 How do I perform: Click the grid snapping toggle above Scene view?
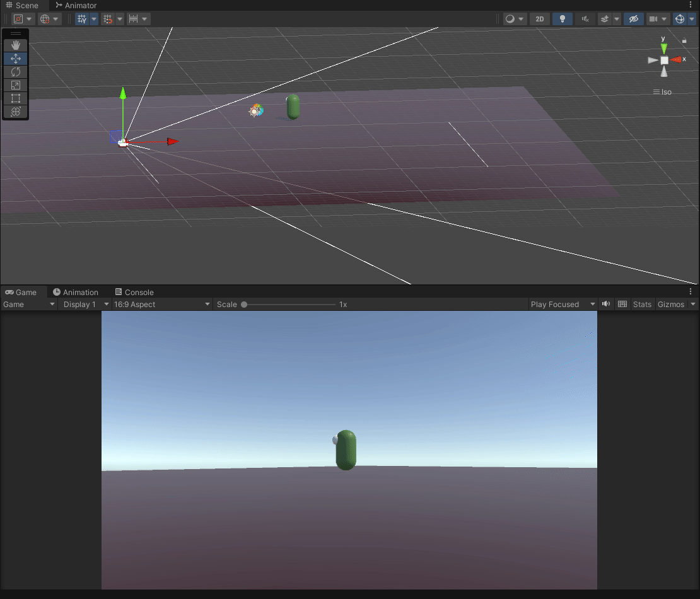pyautogui.click(x=108, y=19)
